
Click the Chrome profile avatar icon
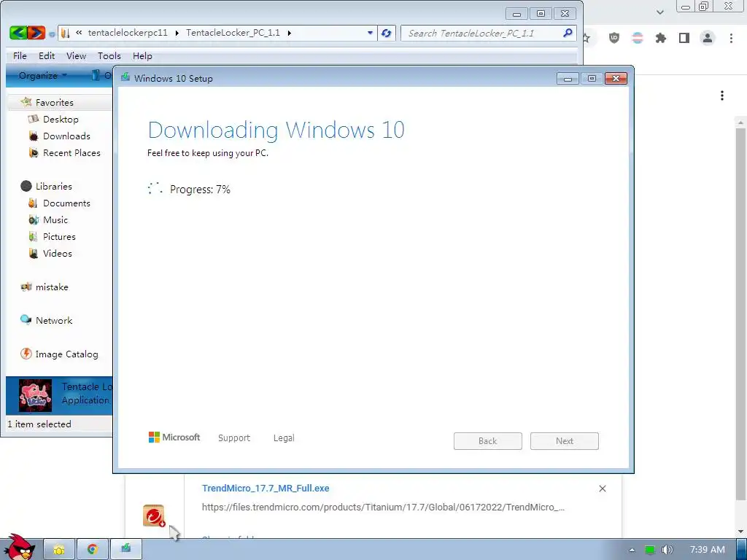point(708,38)
